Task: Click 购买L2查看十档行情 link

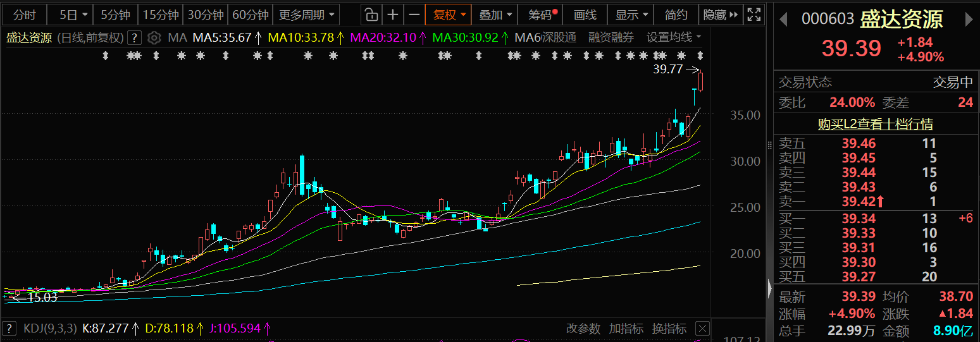Action: [876, 125]
